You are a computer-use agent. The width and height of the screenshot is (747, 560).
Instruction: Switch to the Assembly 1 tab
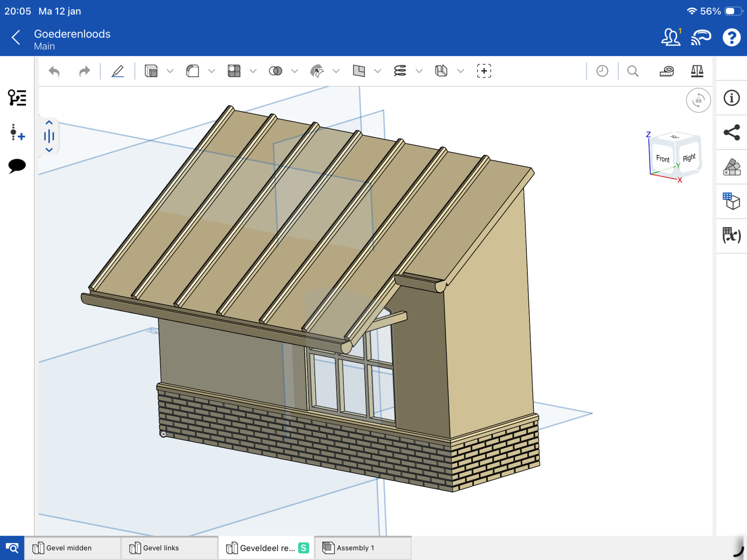pyautogui.click(x=355, y=548)
